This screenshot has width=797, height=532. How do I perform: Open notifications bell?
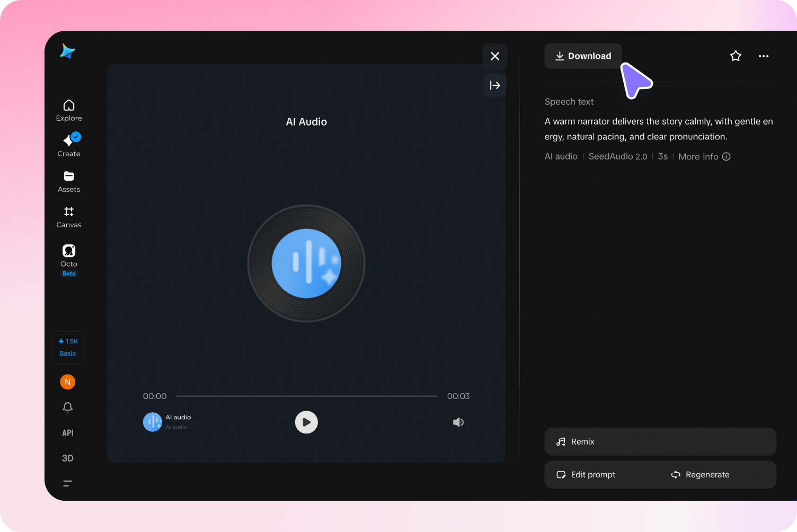click(67, 407)
